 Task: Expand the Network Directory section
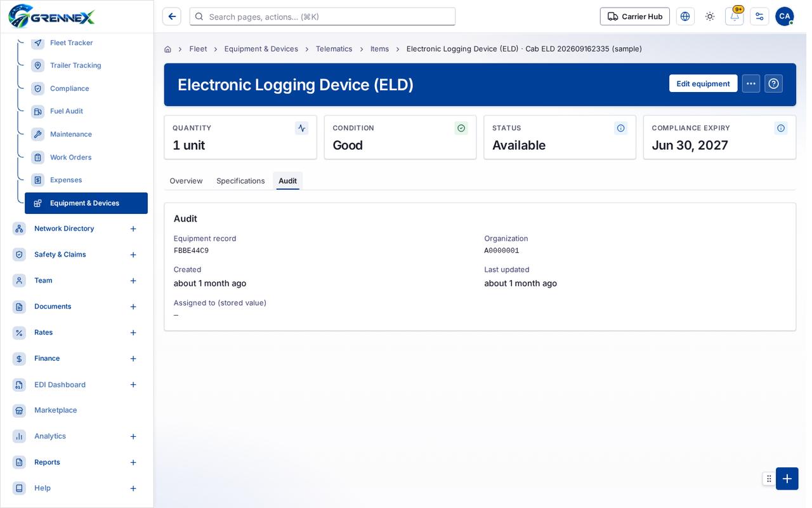click(x=133, y=229)
